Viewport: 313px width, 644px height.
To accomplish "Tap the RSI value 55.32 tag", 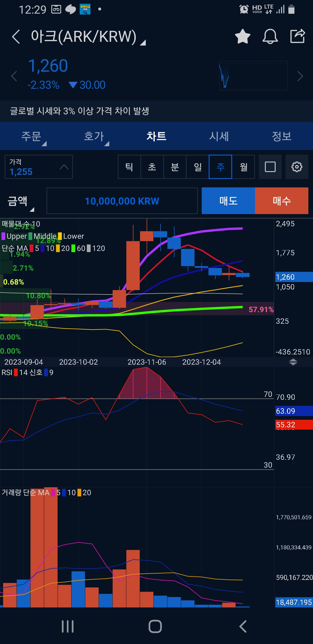I will 294,425.
